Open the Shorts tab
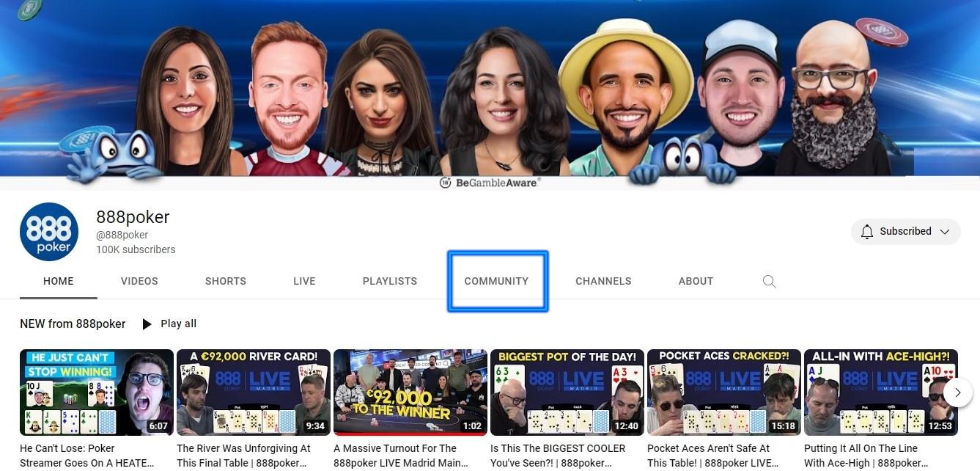980x471 pixels. click(226, 281)
